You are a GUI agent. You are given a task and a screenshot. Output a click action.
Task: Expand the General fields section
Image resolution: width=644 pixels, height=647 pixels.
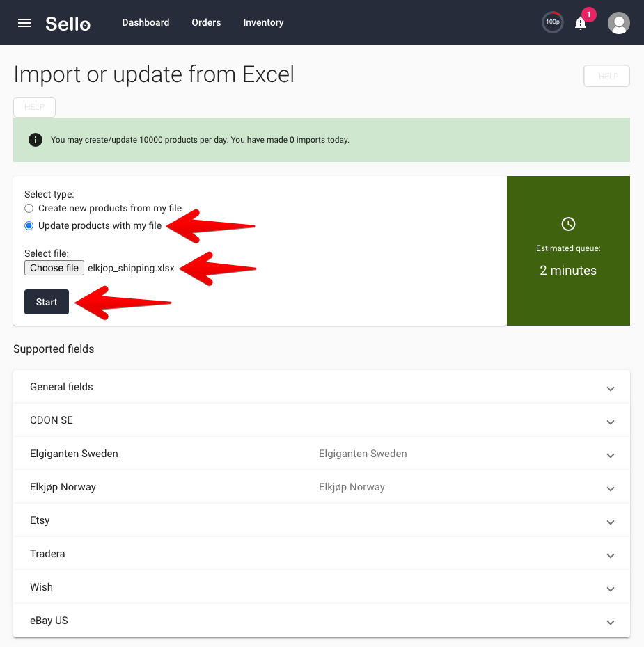[x=322, y=387]
